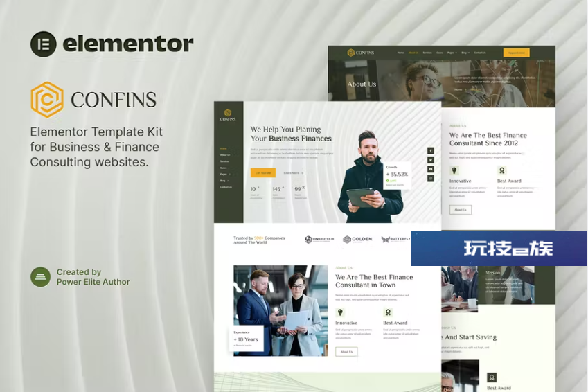Open the Blog dropdown in the top navigation
This screenshot has width=588, height=392.
tap(465, 53)
